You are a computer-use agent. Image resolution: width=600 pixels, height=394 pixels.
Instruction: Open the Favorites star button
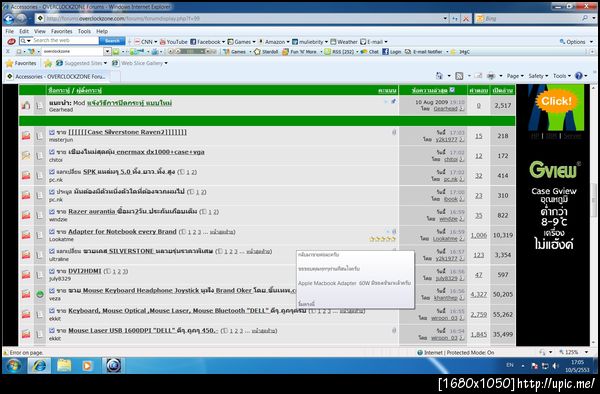(21, 63)
